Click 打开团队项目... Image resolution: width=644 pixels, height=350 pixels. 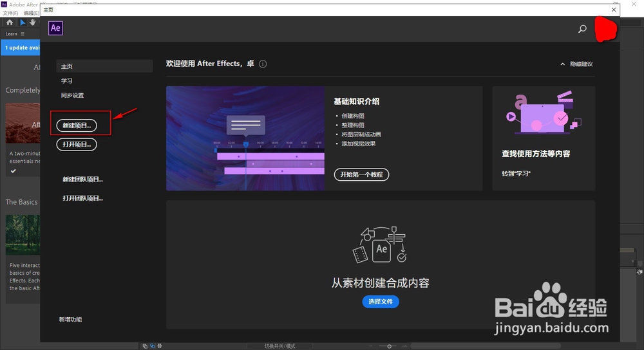[x=82, y=198]
